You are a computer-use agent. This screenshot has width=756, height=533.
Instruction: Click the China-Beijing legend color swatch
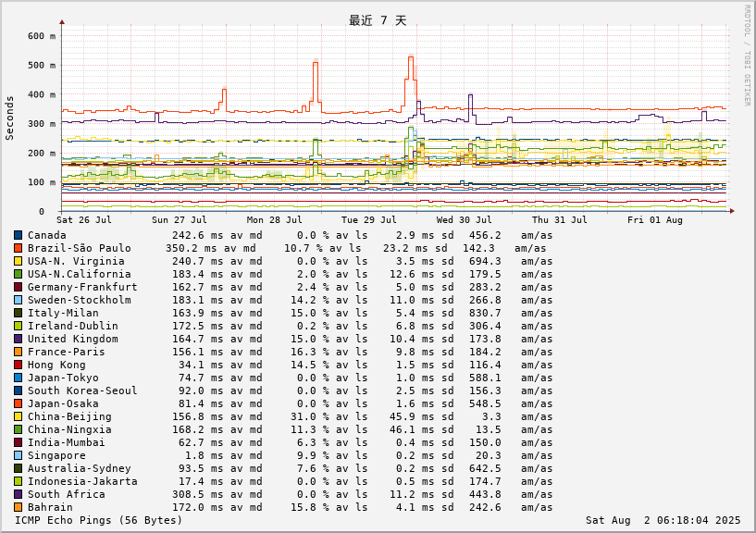(18, 417)
